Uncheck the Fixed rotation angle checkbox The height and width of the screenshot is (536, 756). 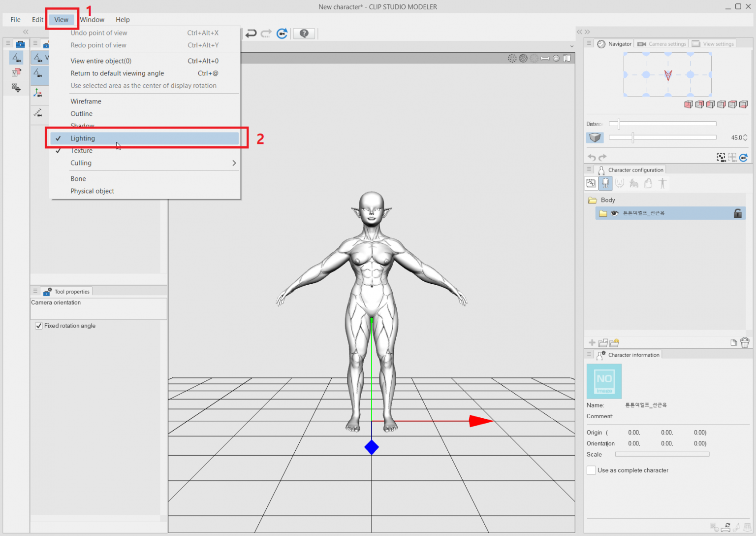point(38,326)
